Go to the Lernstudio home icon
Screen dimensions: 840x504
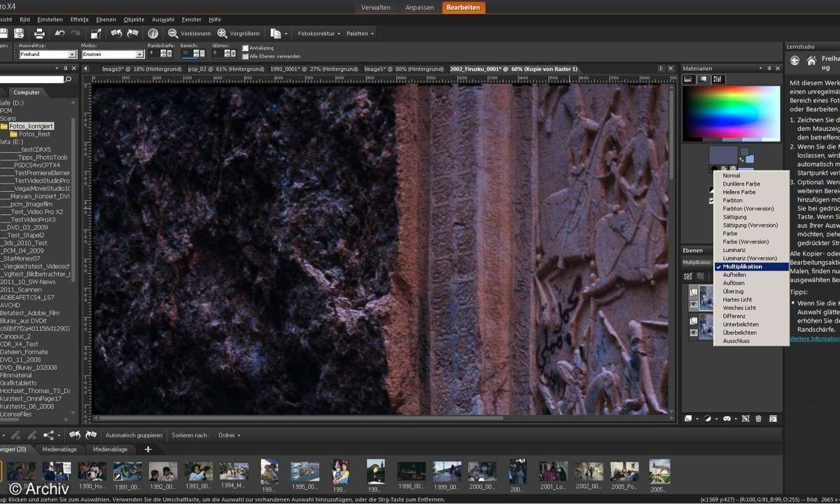point(811,61)
